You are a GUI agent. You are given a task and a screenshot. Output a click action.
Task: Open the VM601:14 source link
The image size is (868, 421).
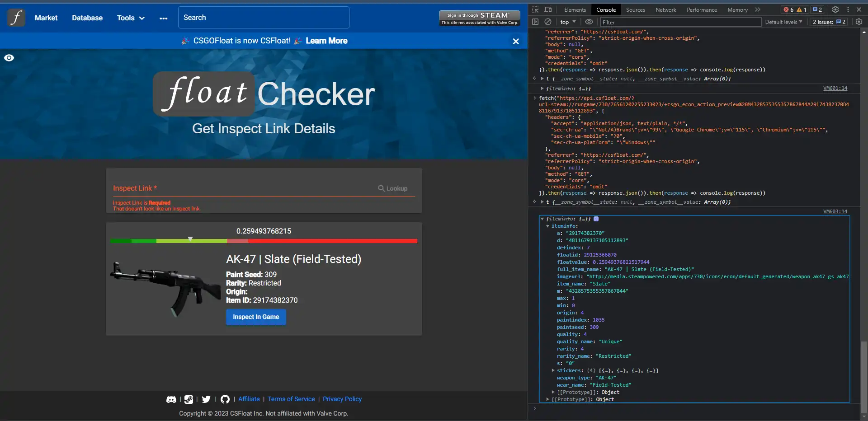pyautogui.click(x=835, y=88)
